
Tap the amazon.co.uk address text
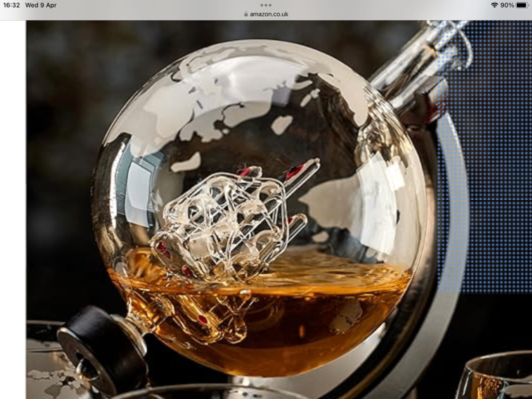coord(269,14)
